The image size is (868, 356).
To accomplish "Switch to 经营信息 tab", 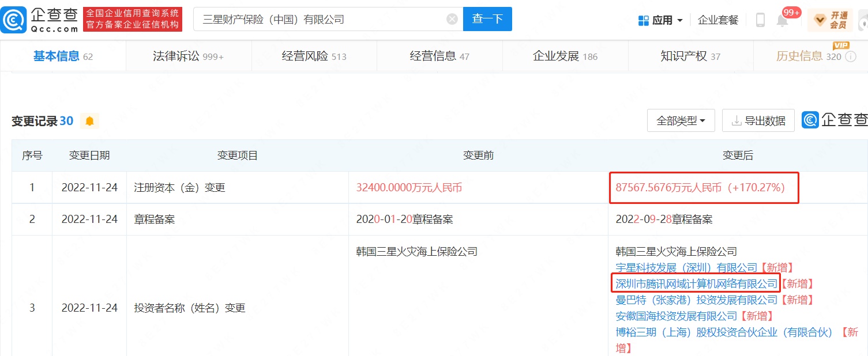I will pyautogui.click(x=439, y=56).
